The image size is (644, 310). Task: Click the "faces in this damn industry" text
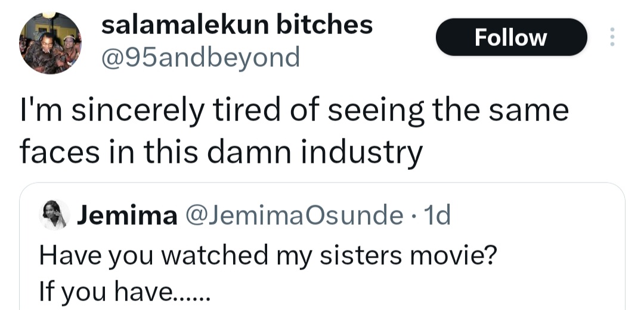221,152
